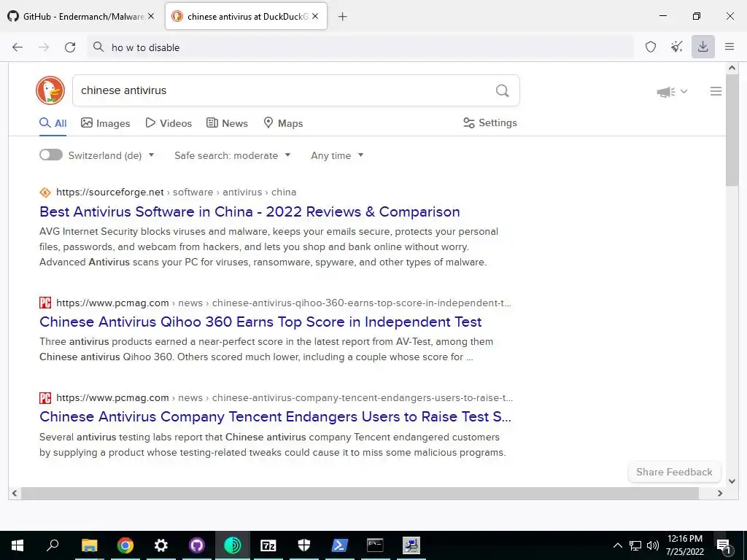
Task: Click the sparkle broom icon in toolbar
Action: coord(676,47)
